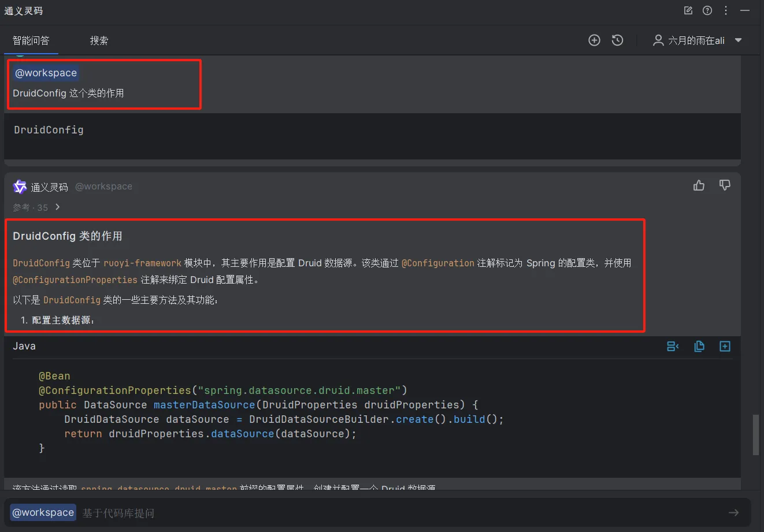
Task: Click the '@Bean' annotation in code
Action: click(x=54, y=376)
